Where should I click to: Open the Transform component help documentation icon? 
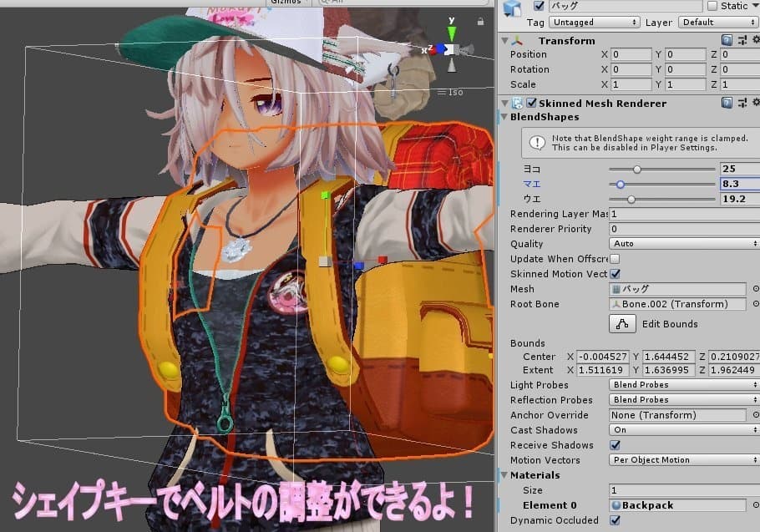coord(727,38)
